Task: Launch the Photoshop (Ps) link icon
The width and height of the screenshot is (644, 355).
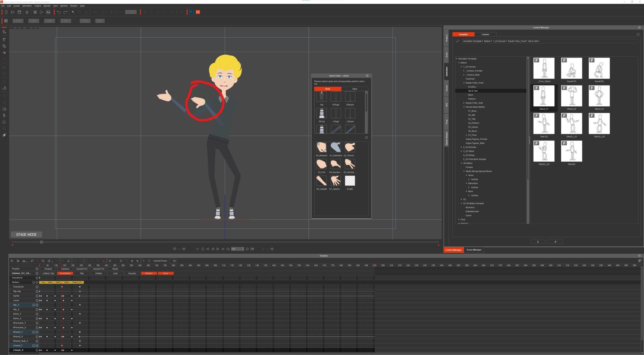Action: (191, 12)
